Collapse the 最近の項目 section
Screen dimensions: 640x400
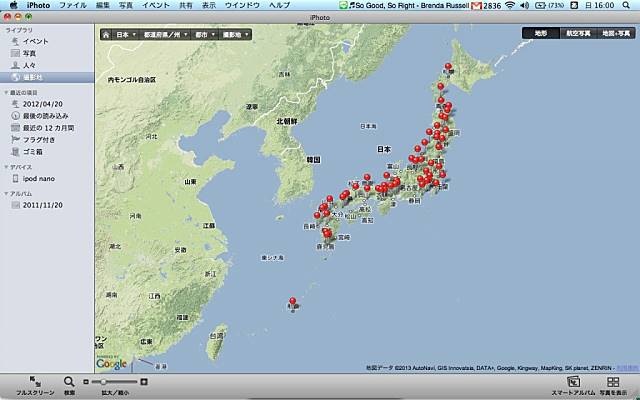pos(6,93)
